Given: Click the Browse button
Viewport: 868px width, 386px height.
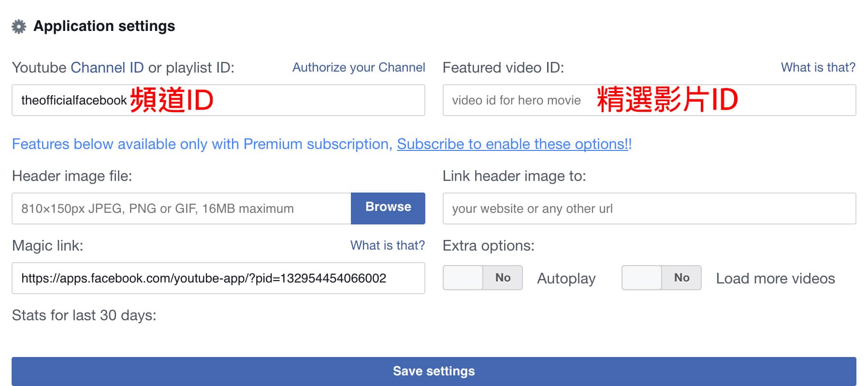Looking at the screenshot, I should 388,208.
